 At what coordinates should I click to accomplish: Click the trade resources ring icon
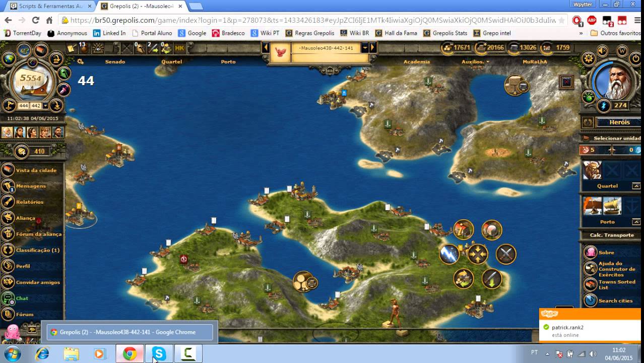coord(464,278)
